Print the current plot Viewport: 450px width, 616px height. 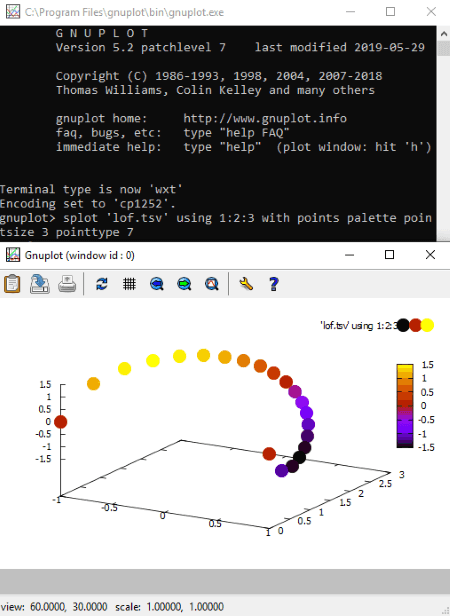click(67, 284)
